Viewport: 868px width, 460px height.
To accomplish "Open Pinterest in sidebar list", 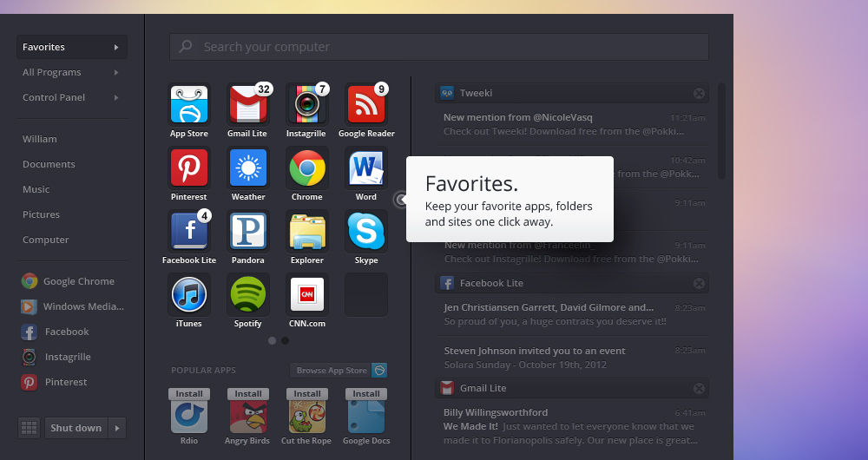I will 54,382.
